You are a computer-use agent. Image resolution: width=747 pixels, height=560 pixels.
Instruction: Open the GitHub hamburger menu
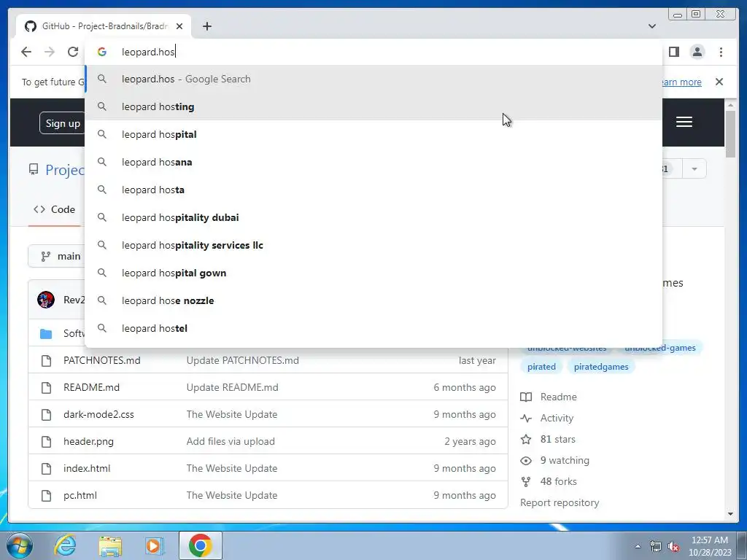click(x=684, y=122)
